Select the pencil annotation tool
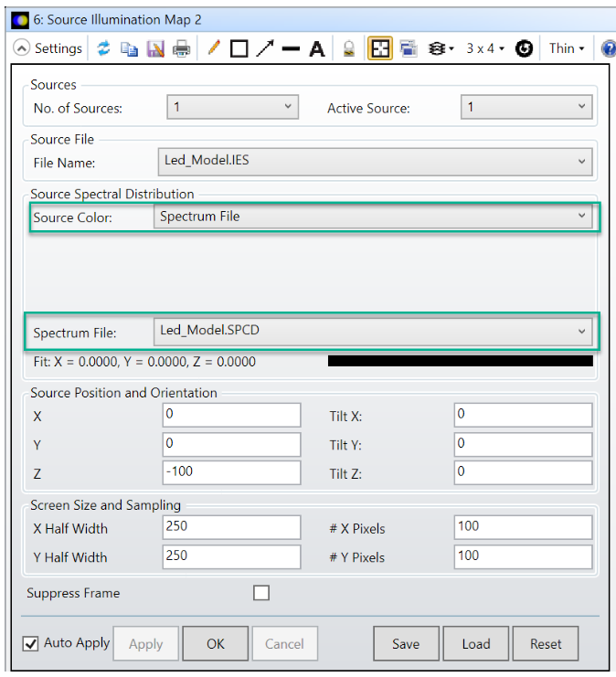This screenshot has height=677, width=616. [x=214, y=48]
